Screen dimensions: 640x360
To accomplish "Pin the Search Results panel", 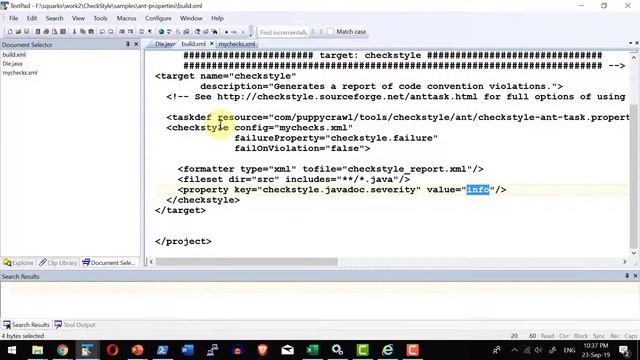I will pyautogui.click(x=627, y=276).
